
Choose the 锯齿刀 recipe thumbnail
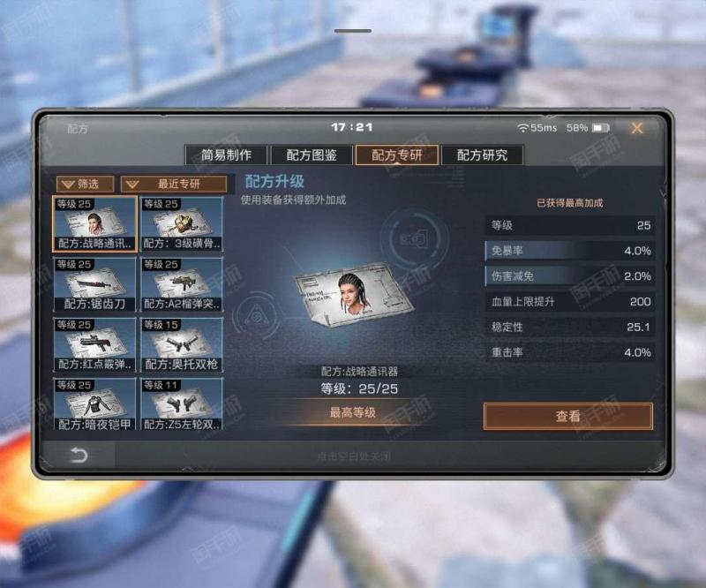click(94, 284)
